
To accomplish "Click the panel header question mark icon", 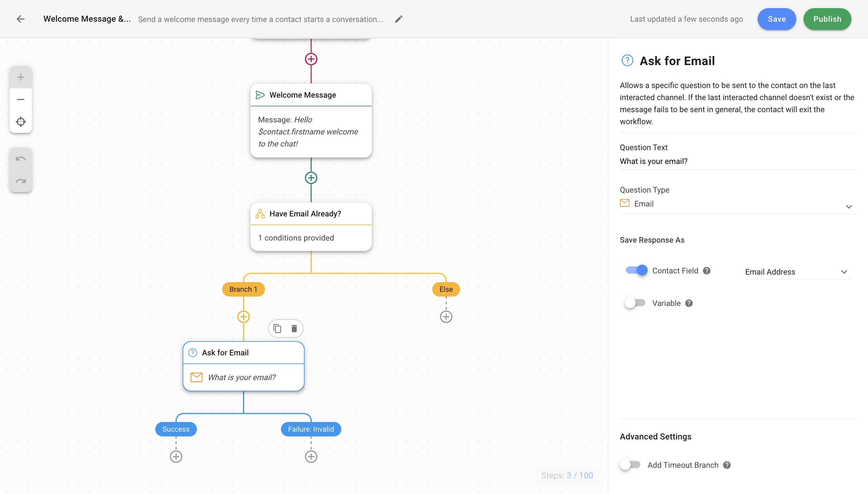I will 627,61.
